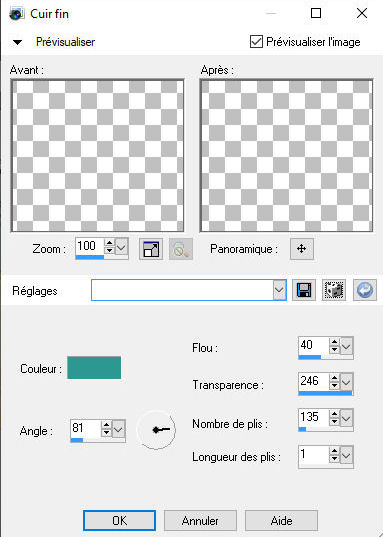
Task: Save preset with the floppy disk icon
Action: (304, 290)
